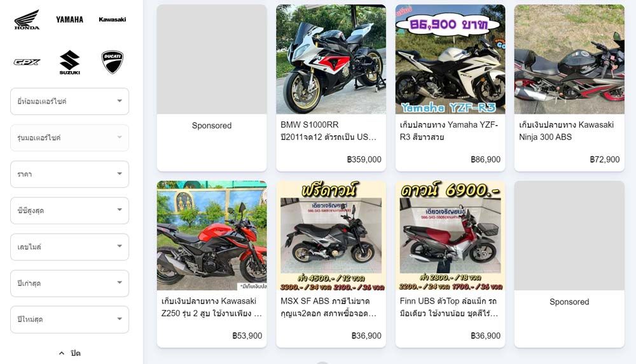636x364 pixels.
Task: Collapse filters with the ปิด chevron
Action: [70, 353]
